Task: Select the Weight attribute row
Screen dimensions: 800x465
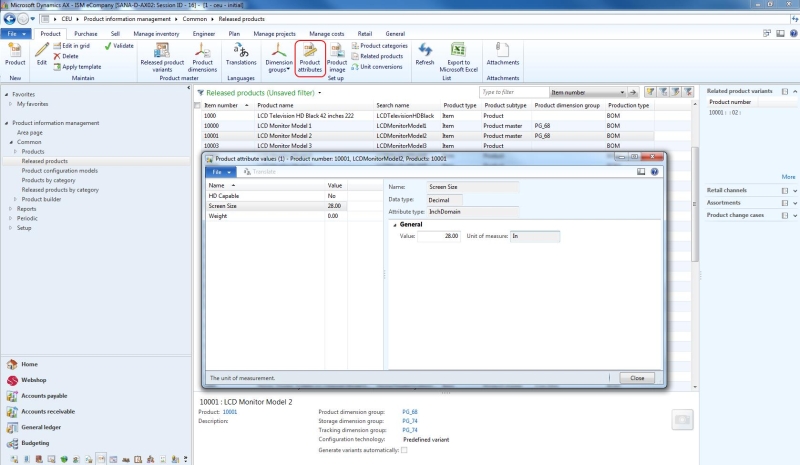Action: [277, 216]
